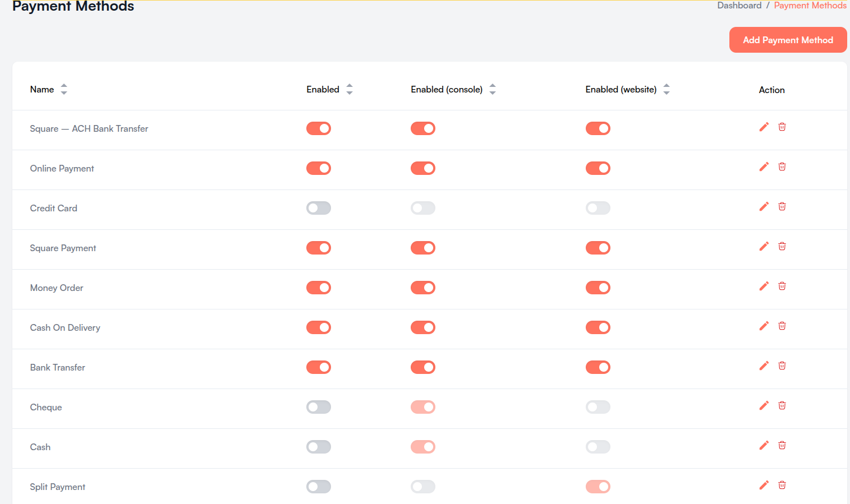This screenshot has height=504, width=850.
Task: Click the Add Payment Method button
Action: 788,40
